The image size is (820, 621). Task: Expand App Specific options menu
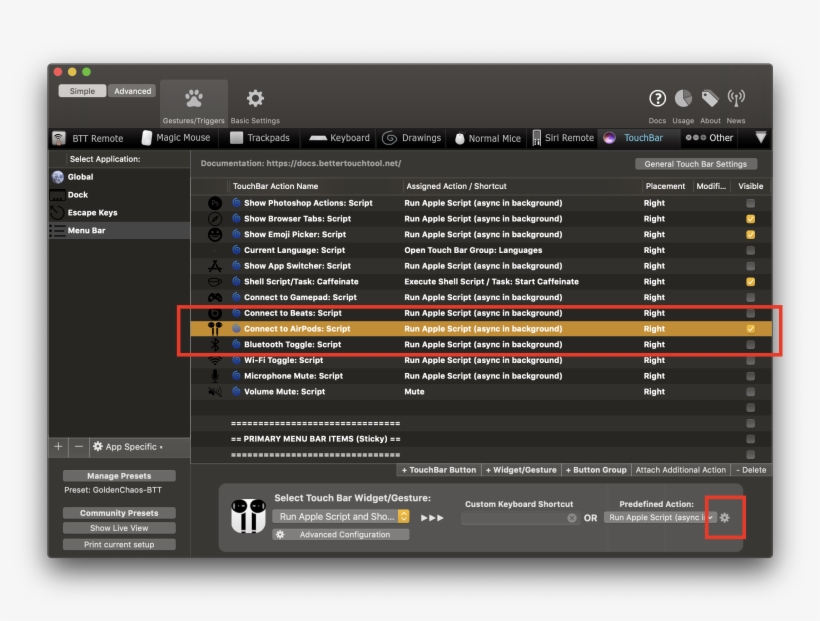(127, 447)
